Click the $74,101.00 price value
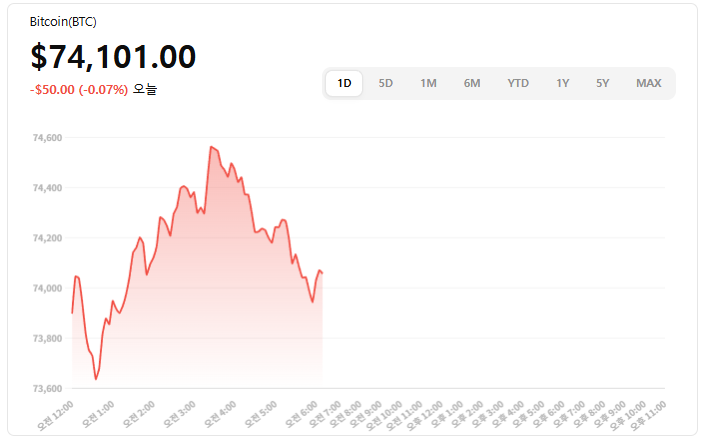This screenshot has height=440, width=706. pos(113,57)
